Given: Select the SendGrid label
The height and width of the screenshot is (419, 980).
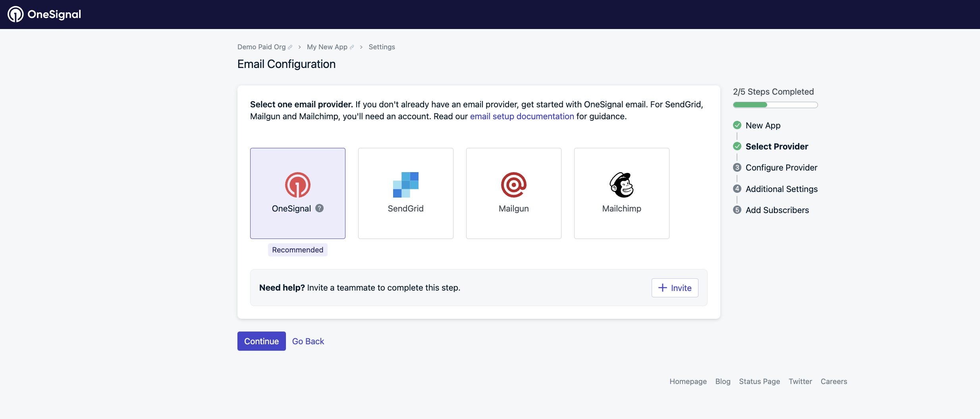Looking at the screenshot, I should pyautogui.click(x=406, y=208).
